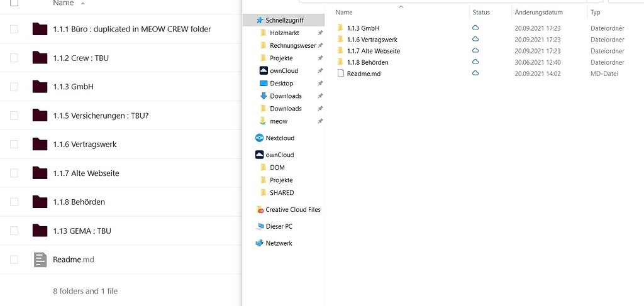
Task: Click Readme.md document icon in web list
Action: tap(40, 260)
